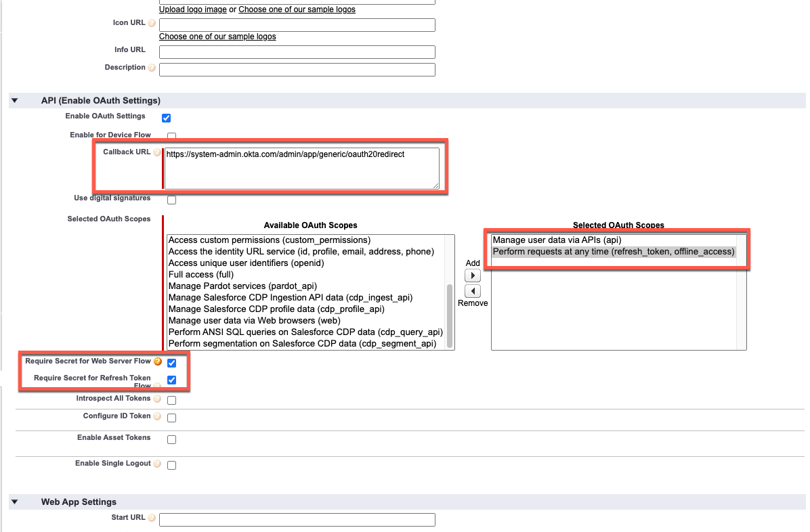Viewport: 810px width, 532px height.
Task: Click the help icon beside Icon URL
Action: coord(152,22)
